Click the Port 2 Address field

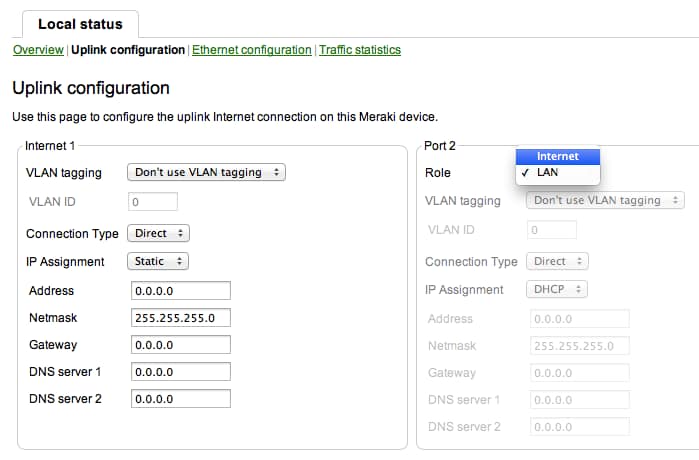pyautogui.click(x=580, y=319)
